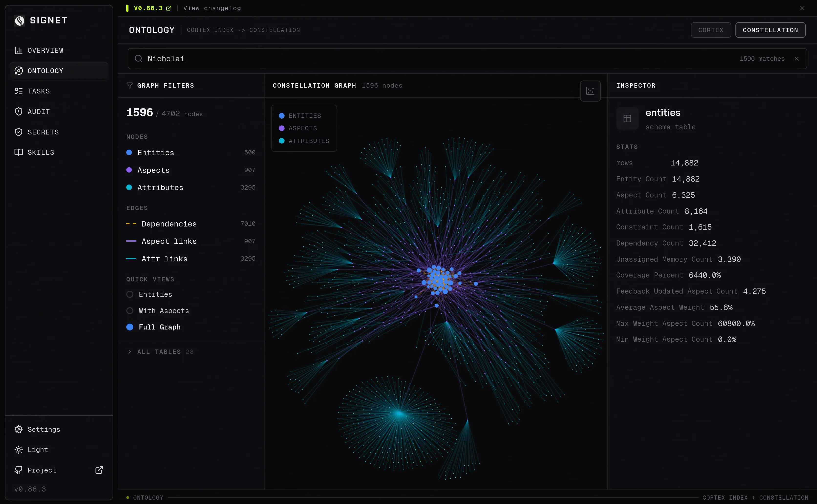The width and height of the screenshot is (817, 504).
Task: Toggle the Aspects node filter purple dot
Action: click(129, 170)
